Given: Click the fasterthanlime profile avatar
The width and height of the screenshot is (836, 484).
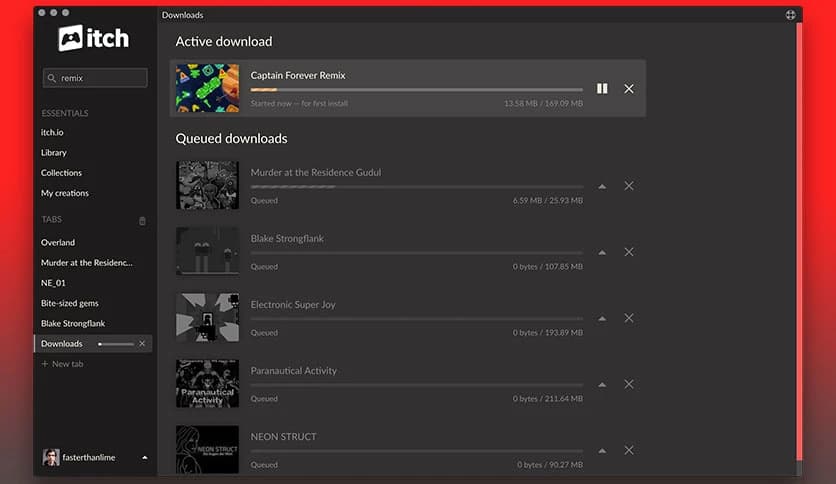Looking at the screenshot, I should coord(51,457).
